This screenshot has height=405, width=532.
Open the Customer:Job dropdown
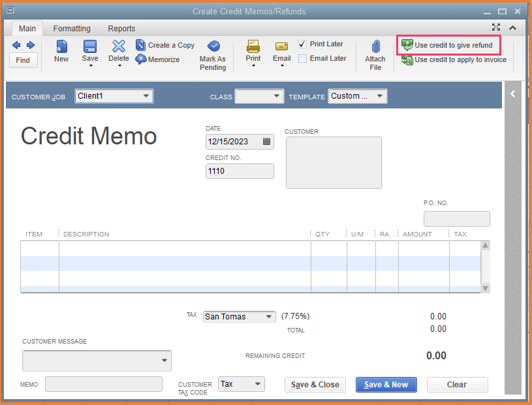coord(146,96)
